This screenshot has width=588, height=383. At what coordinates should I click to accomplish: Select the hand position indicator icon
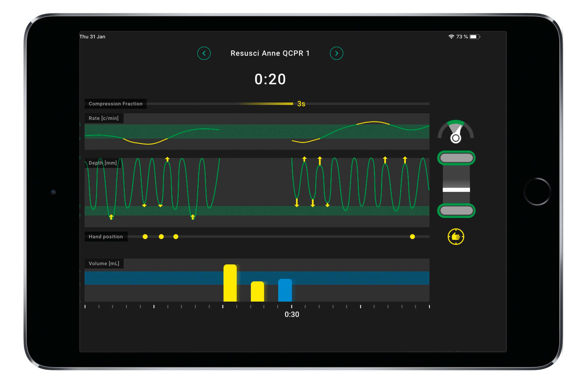tap(455, 236)
